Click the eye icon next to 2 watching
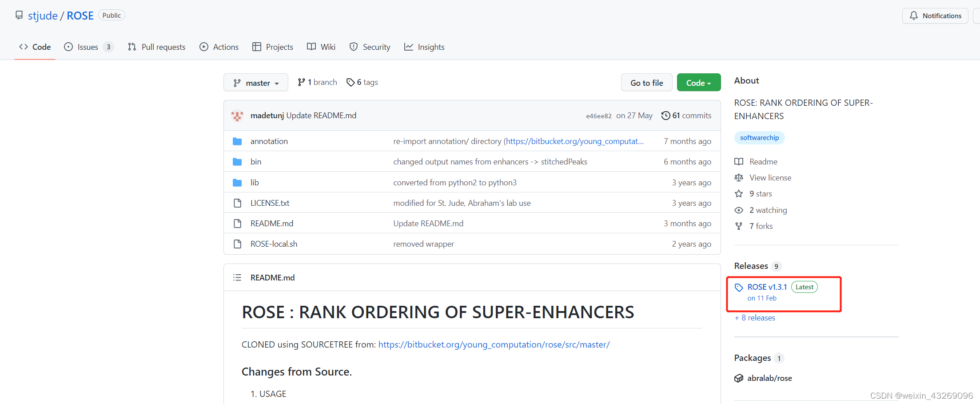 tap(739, 210)
